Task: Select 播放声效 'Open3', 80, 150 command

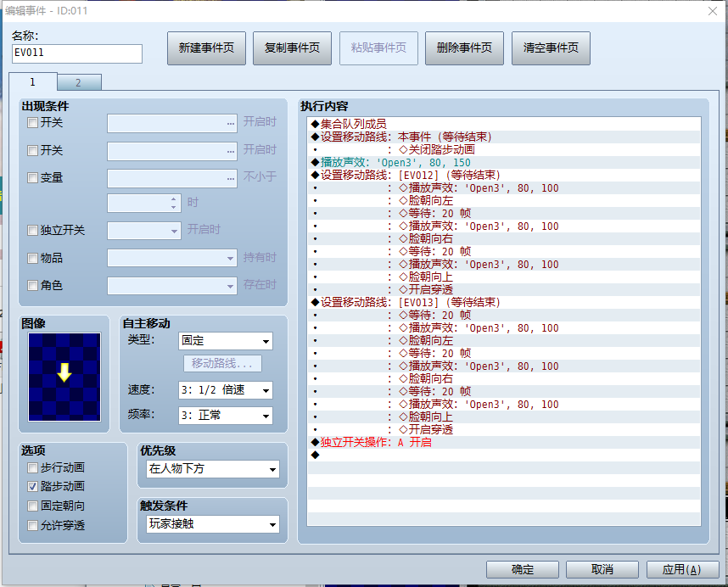Action: 504,162
